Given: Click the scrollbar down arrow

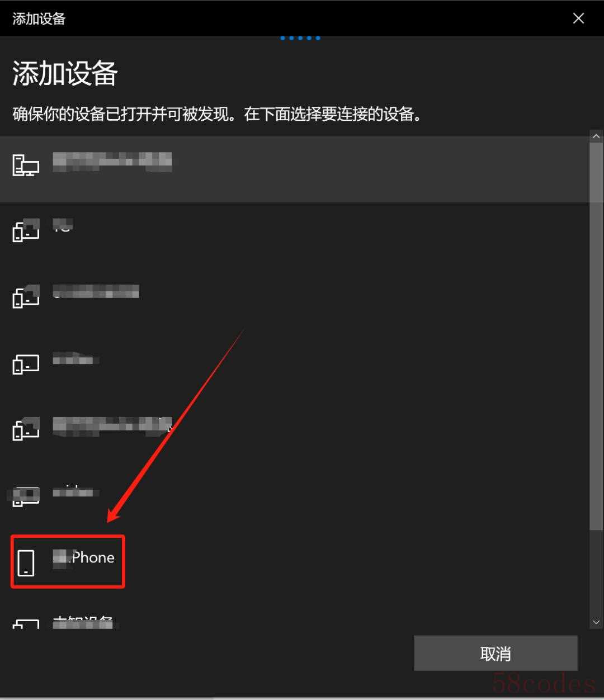Looking at the screenshot, I should coord(596,622).
